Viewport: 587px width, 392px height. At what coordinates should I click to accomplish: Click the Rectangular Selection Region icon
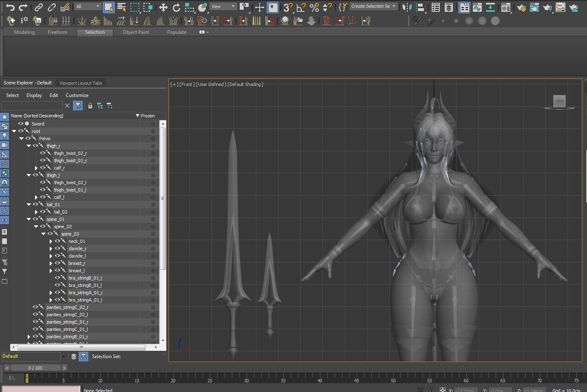point(135,7)
